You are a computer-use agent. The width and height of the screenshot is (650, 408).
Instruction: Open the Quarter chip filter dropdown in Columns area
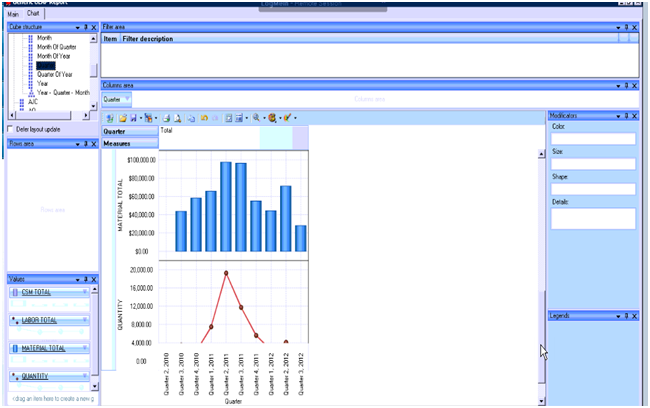(x=126, y=100)
